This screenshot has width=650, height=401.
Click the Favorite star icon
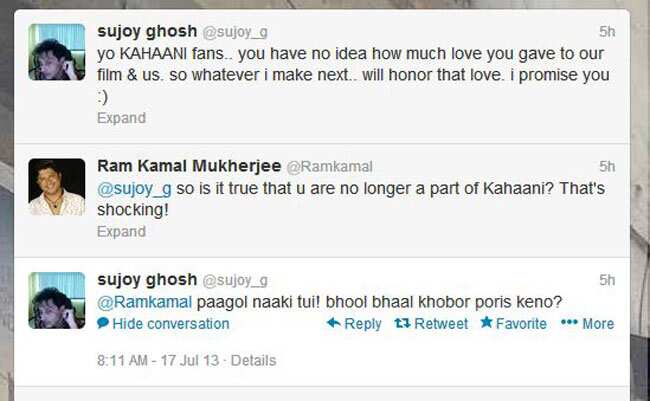coord(486,322)
